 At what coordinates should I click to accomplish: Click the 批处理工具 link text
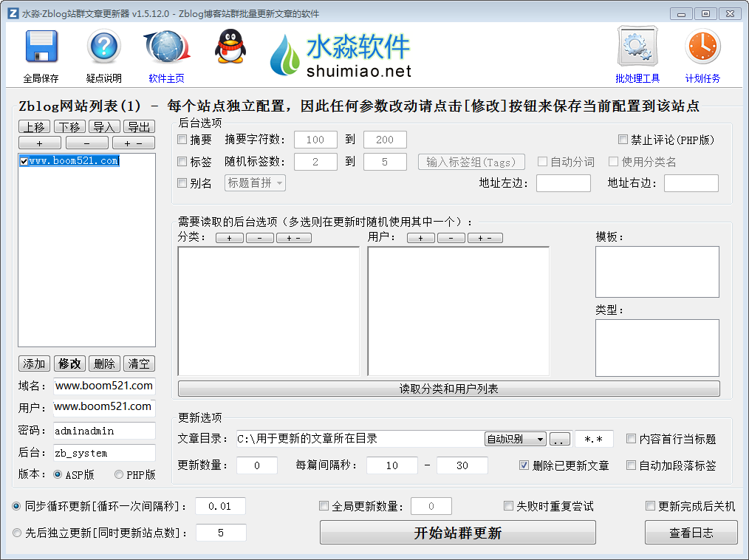click(x=637, y=78)
